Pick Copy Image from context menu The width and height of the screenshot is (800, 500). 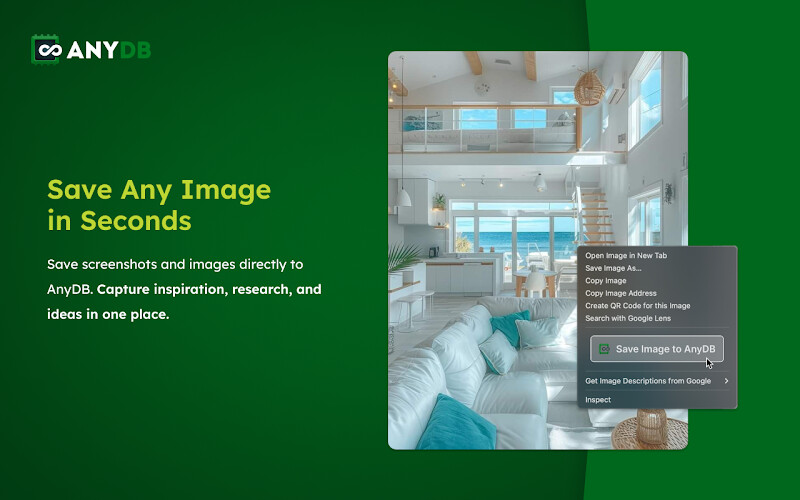(605, 281)
